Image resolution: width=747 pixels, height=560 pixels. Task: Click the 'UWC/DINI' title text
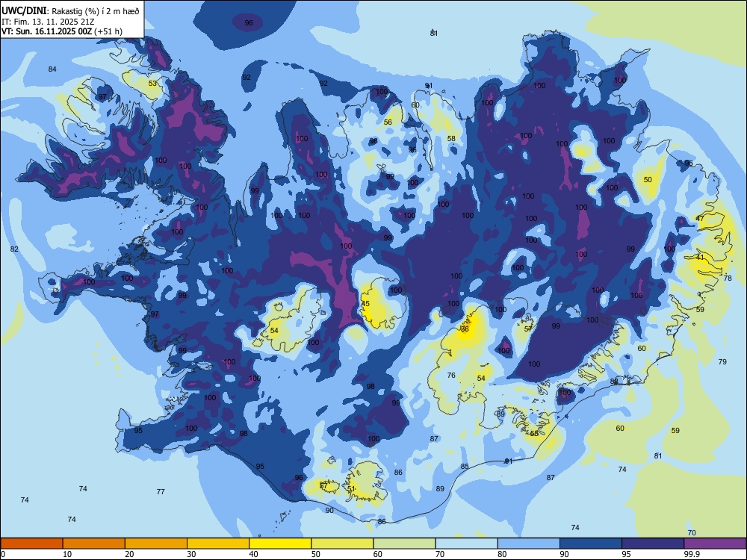coord(24,11)
